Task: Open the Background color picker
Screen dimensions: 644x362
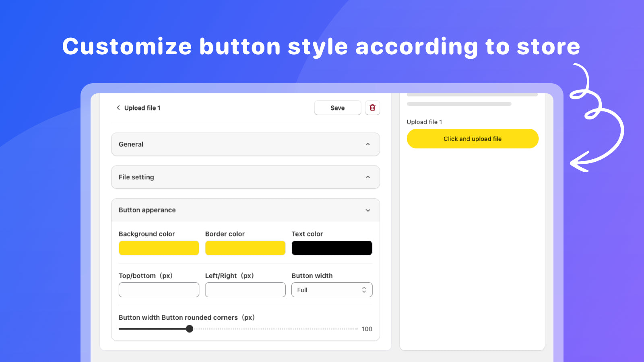Action: [x=159, y=248]
